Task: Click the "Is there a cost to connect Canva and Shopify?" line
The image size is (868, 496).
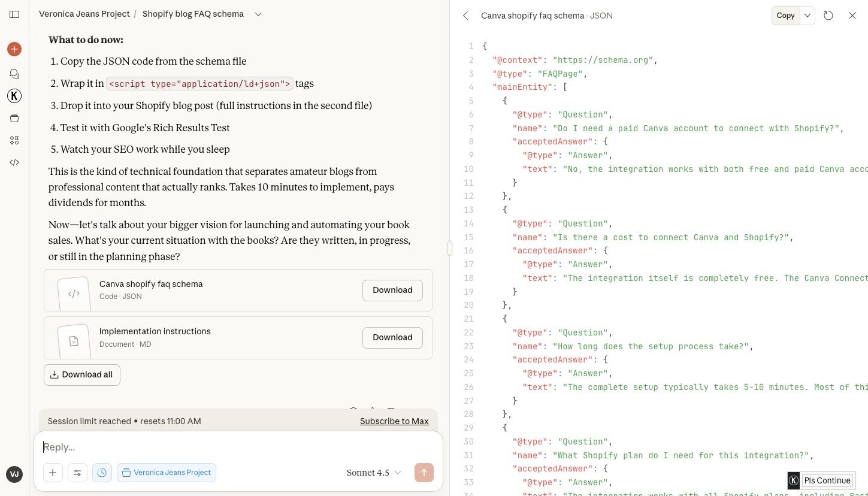Action: point(653,237)
